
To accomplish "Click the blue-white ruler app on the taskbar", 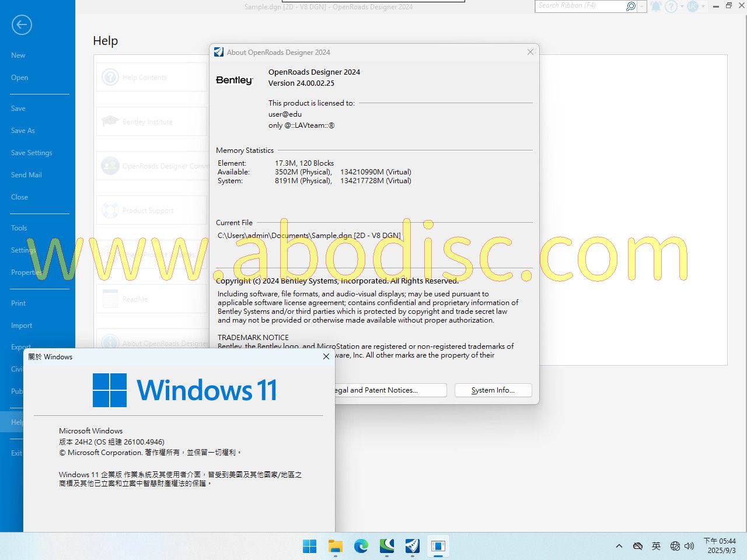I will point(412,546).
